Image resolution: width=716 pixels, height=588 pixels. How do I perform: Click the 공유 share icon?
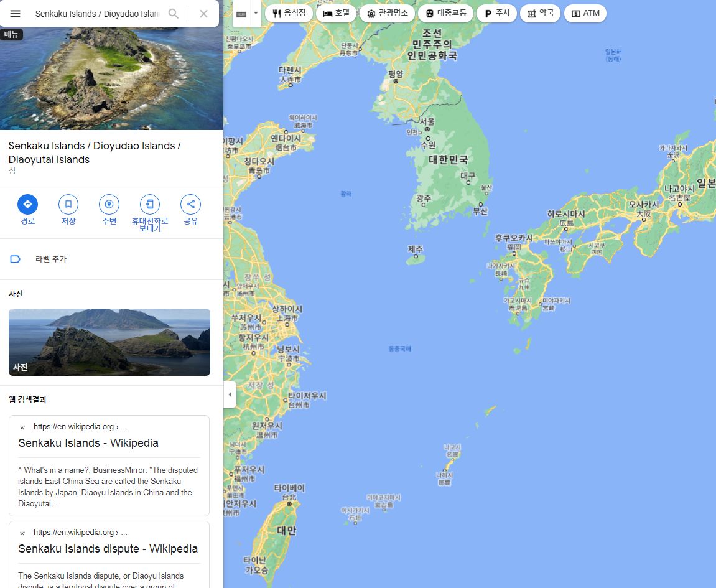tap(190, 204)
